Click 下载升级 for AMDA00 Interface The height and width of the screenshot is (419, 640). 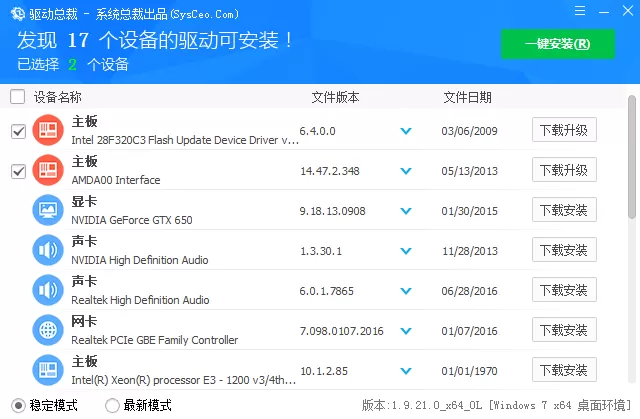pyautogui.click(x=564, y=170)
